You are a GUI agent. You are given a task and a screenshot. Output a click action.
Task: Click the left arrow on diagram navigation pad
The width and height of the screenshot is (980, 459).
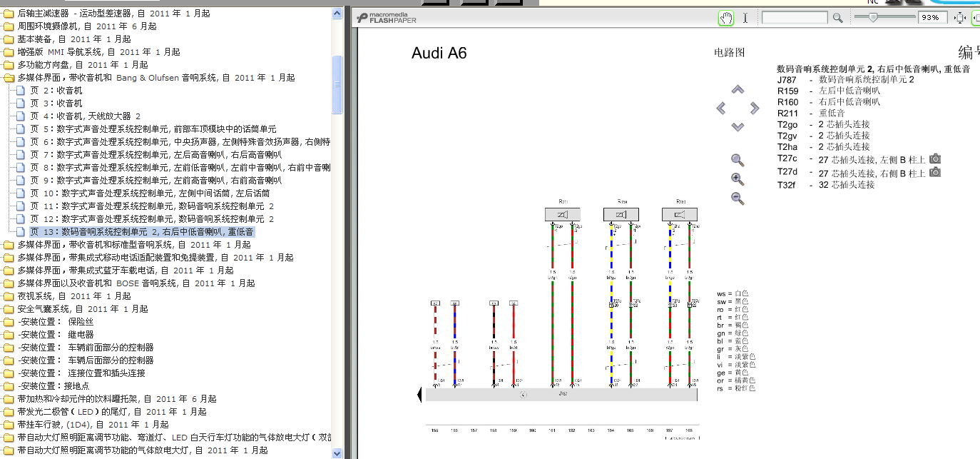(721, 109)
